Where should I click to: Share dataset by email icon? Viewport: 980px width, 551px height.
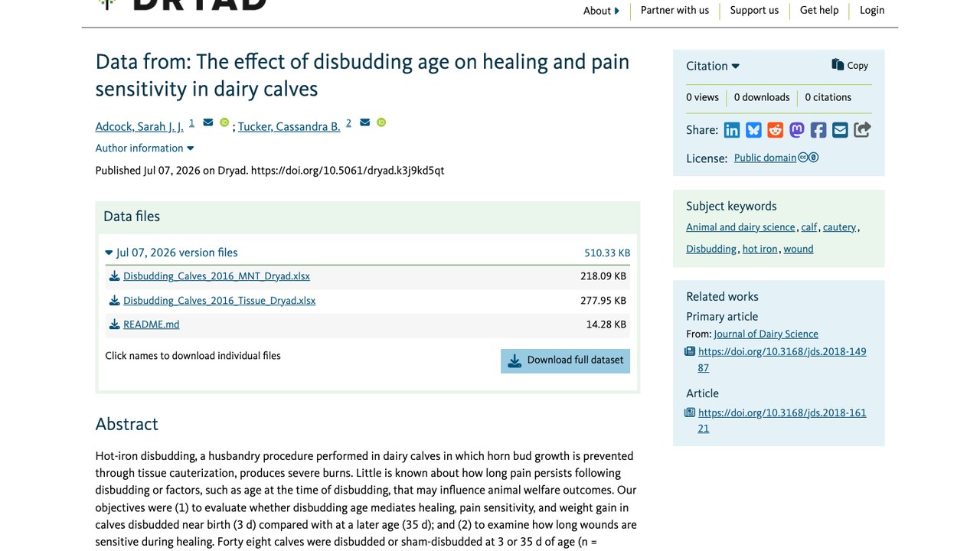840,130
